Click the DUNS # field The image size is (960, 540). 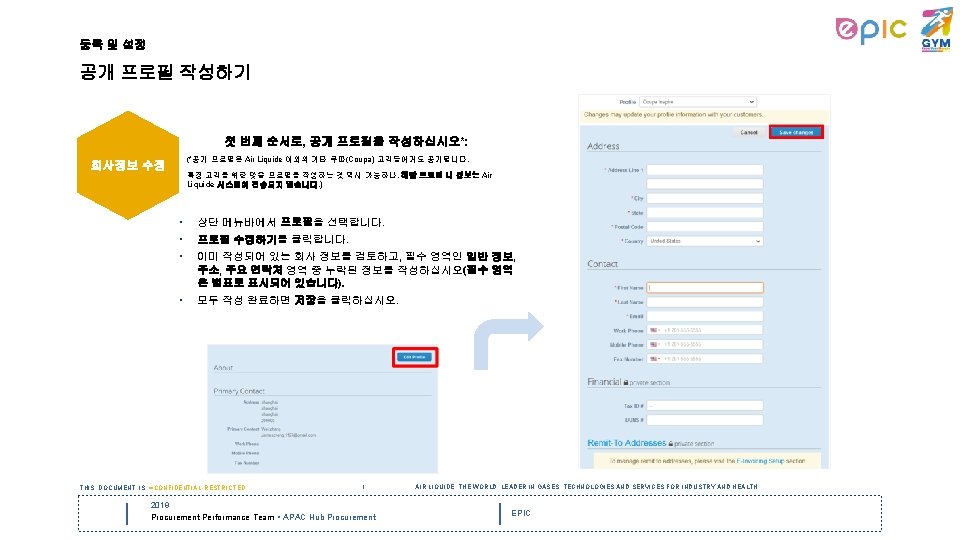click(705, 420)
